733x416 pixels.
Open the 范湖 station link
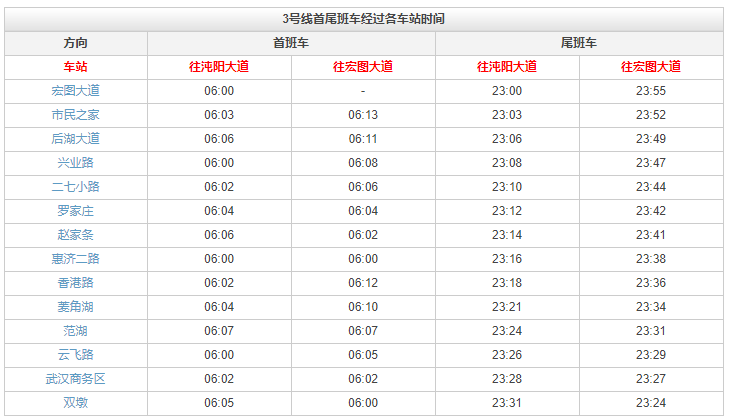(75, 331)
